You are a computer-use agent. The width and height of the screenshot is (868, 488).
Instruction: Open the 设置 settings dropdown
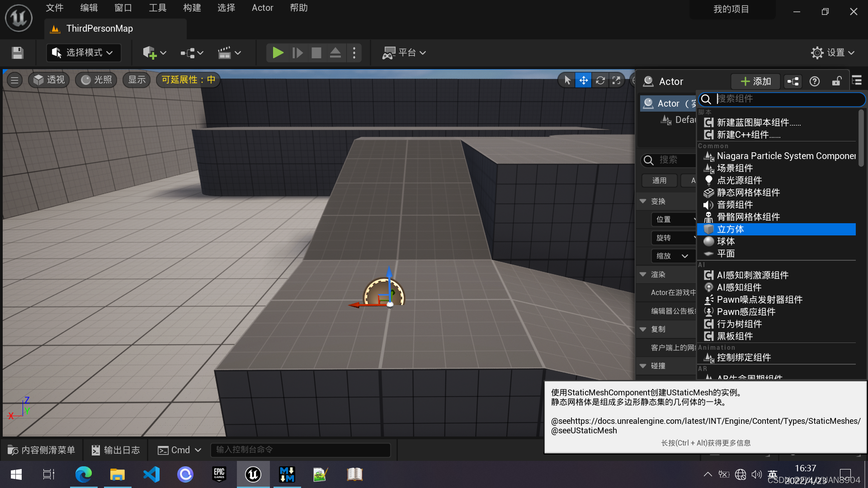tap(833, 53)
